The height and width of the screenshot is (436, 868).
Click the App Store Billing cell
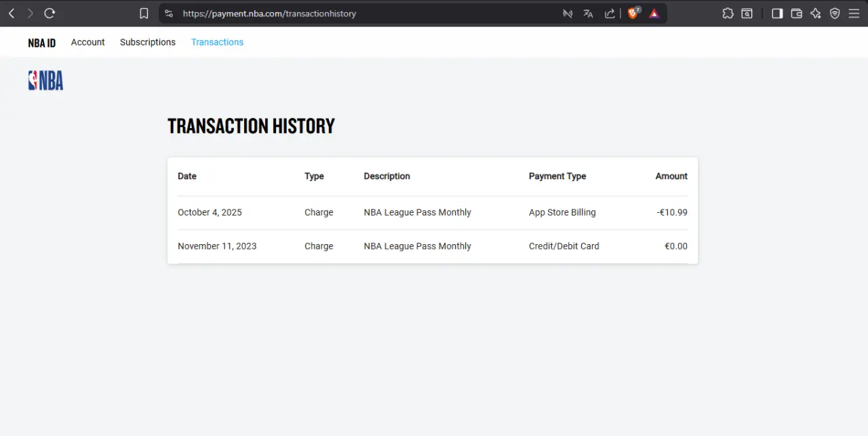pos(562,212)
